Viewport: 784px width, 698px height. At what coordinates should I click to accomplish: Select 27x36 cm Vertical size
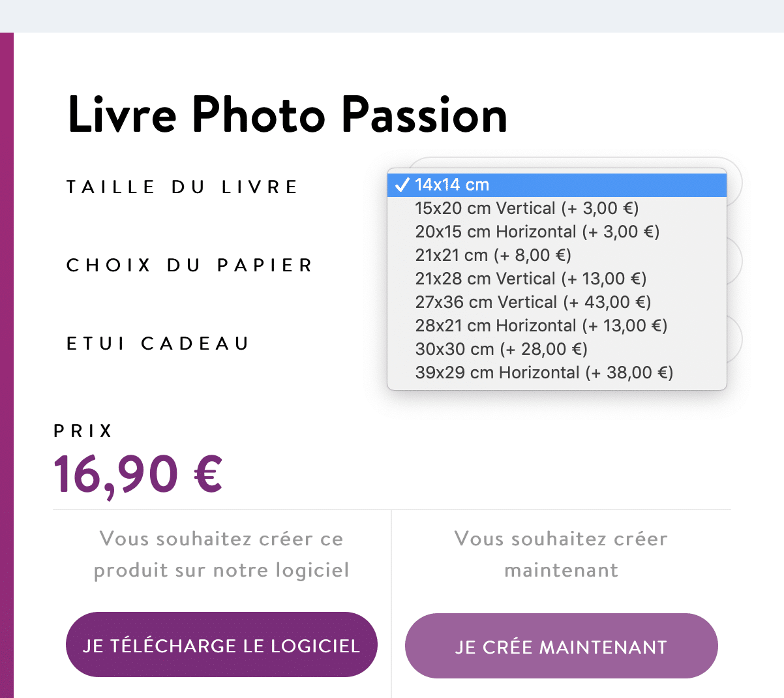click(x=533, y=302)
